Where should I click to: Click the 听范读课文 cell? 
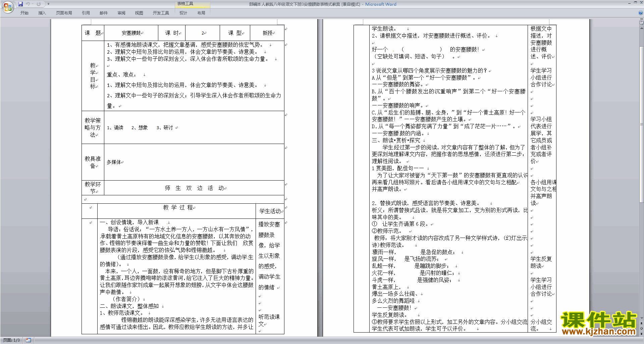tap(269, 320)
